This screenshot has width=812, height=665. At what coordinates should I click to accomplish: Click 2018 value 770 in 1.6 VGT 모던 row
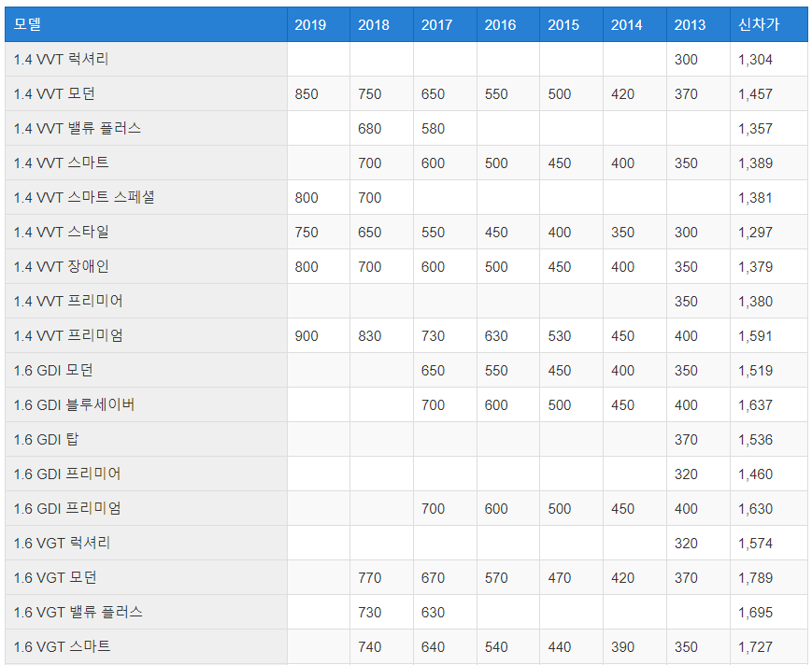(370, 578)
